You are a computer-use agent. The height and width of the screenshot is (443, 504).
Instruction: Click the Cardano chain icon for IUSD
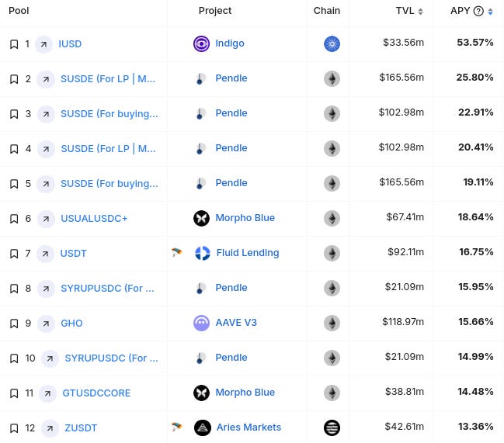pyautogui.click(x=332, y=44)
